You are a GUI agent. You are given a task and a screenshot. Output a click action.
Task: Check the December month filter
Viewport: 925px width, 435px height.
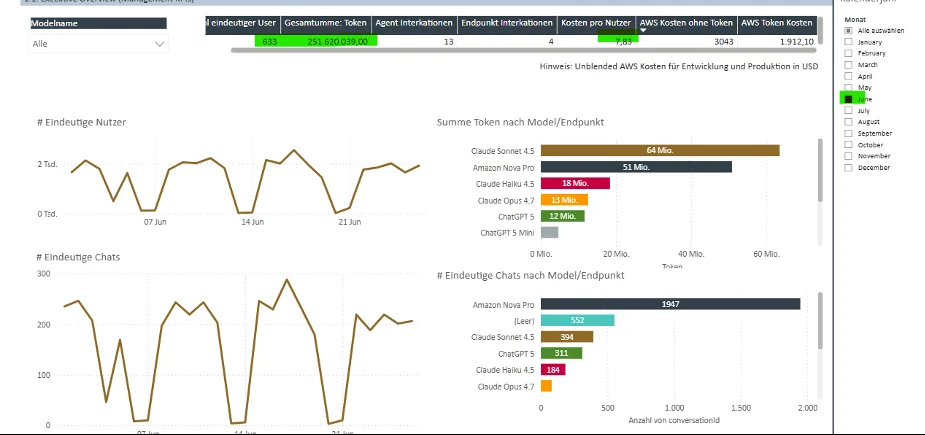(x=848, y=168)
